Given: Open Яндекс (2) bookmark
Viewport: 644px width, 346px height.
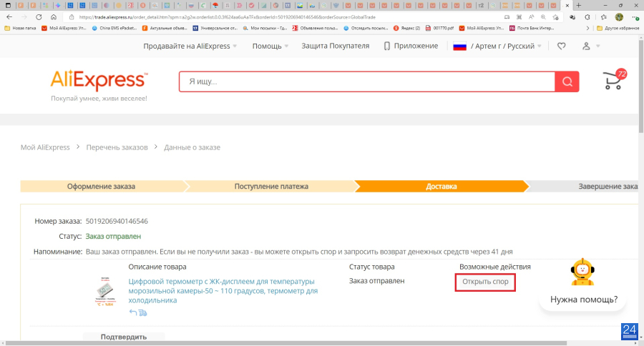Looking at the screenshot, I should (407, 28).
